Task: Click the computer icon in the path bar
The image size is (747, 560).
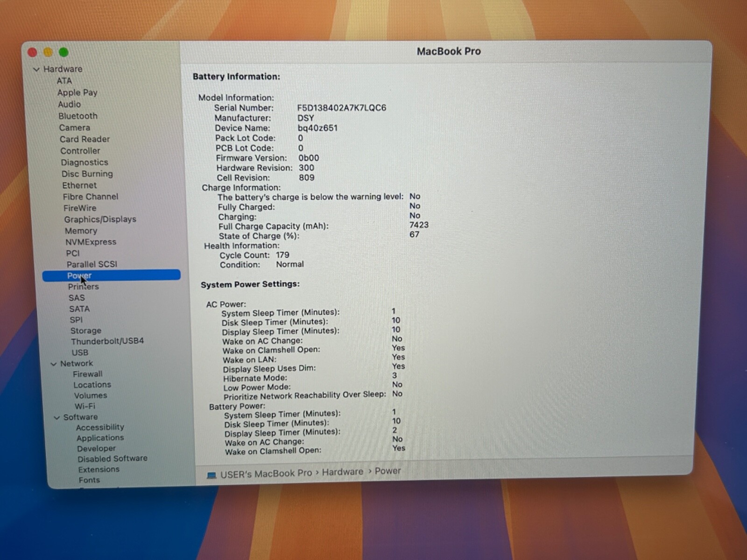Action: click(211, 475)
